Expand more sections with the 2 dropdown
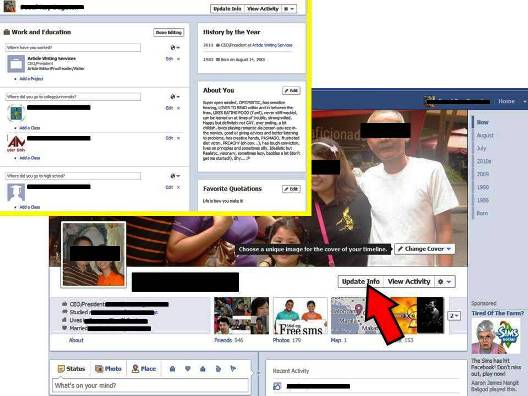 coord(454,316)
